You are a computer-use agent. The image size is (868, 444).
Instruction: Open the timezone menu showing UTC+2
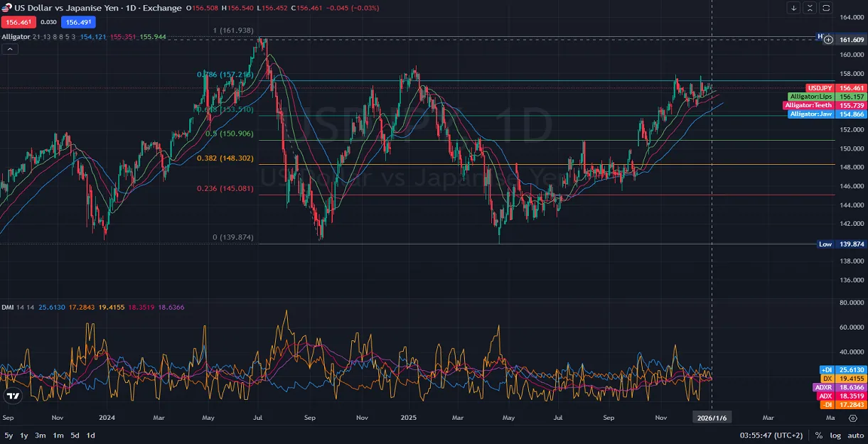[x=770, y=435]
